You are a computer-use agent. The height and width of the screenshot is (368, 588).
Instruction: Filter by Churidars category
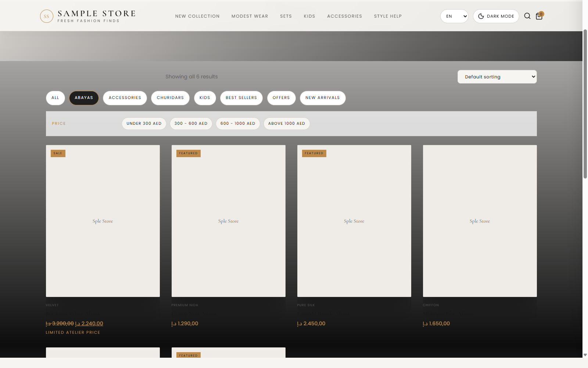(170, 98)
